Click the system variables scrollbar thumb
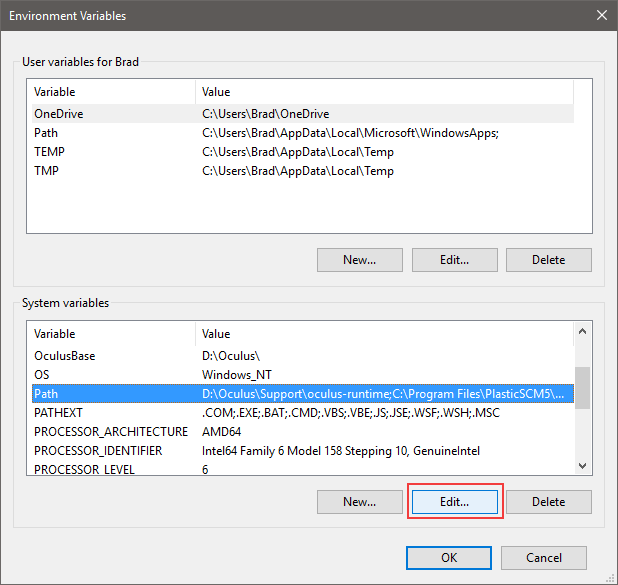This screenshot has width=618, height=585. [583, 388]
